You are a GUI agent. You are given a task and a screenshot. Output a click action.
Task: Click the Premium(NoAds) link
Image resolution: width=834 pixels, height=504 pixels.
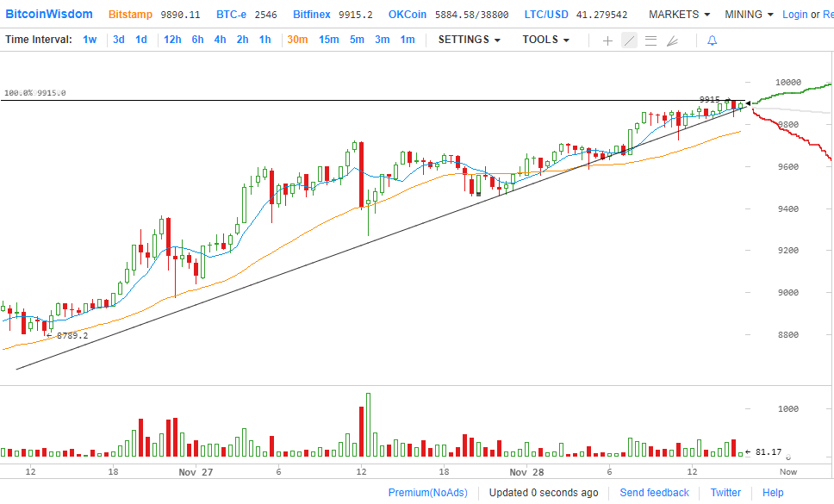(427, 493)
